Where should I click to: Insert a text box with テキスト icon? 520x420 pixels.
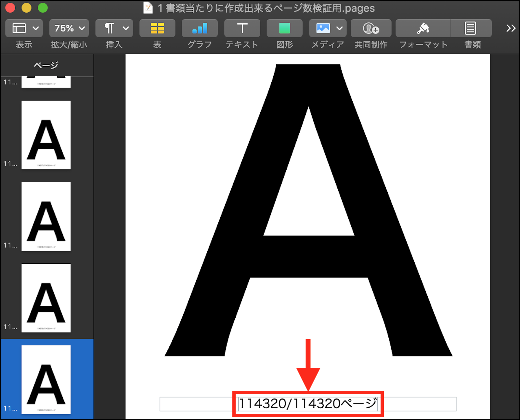242,29
